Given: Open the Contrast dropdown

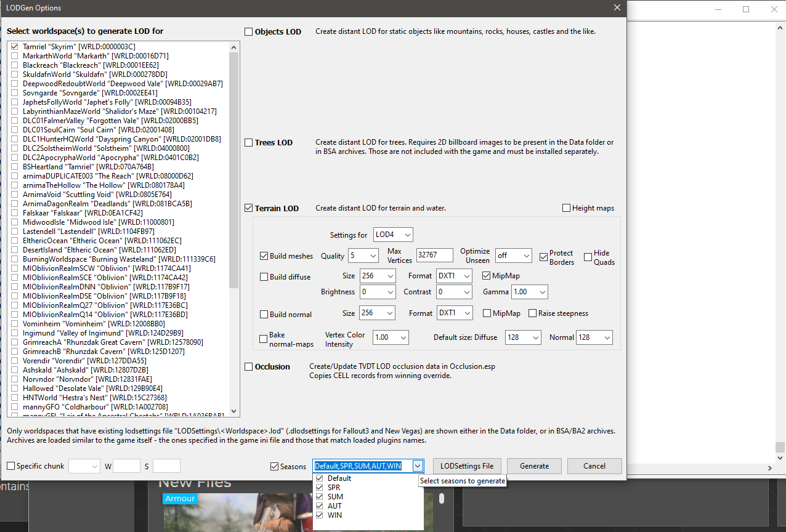Looking at the screenshot, I should click(x=455, y=292).
